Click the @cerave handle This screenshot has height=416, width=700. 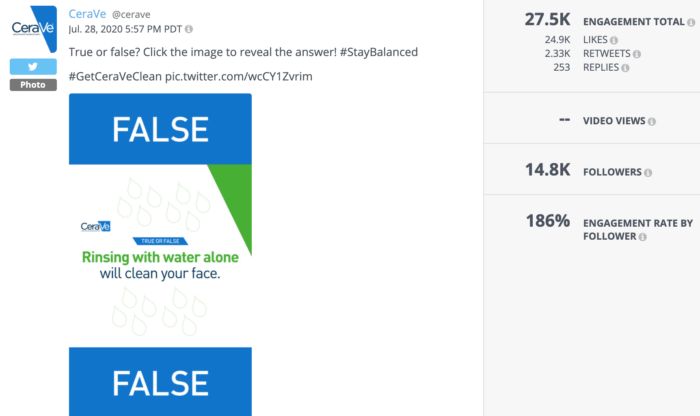tap(131, 15)
